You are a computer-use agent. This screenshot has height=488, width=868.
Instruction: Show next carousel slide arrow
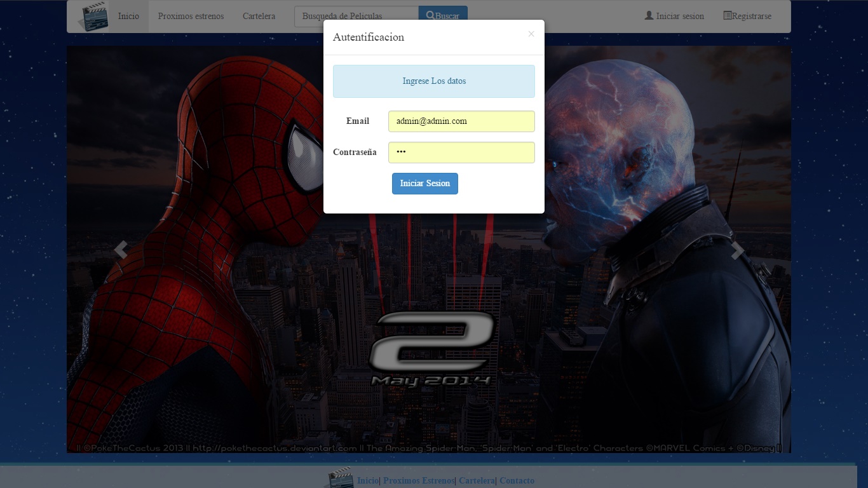pos(737,250)
